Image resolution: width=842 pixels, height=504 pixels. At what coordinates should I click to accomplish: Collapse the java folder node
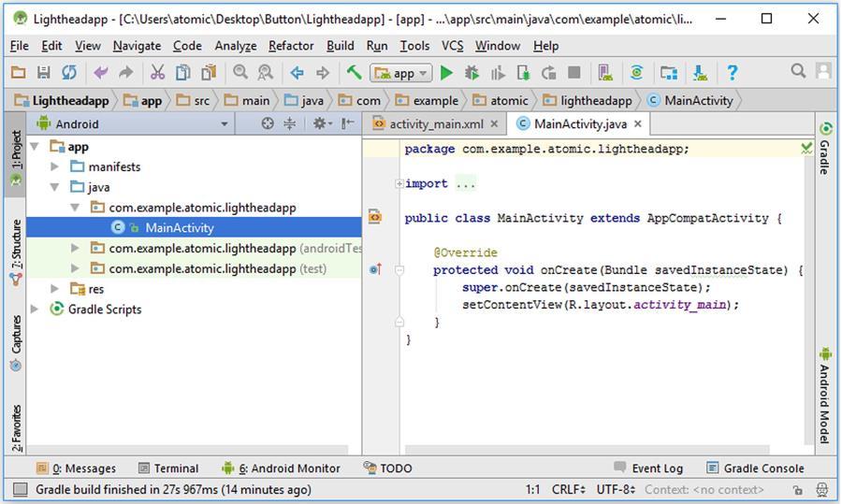click(x=55, y=187)
